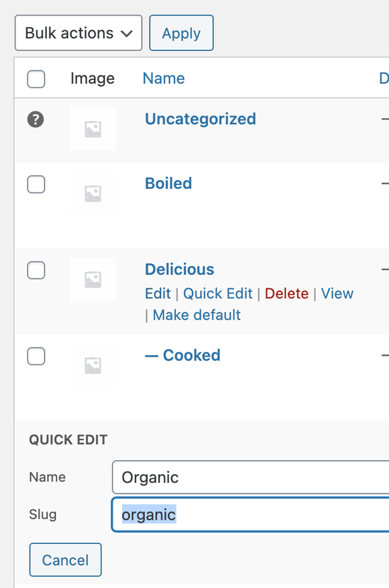Click the Uncategorized placeholder image thumbnail

[93, 129]
